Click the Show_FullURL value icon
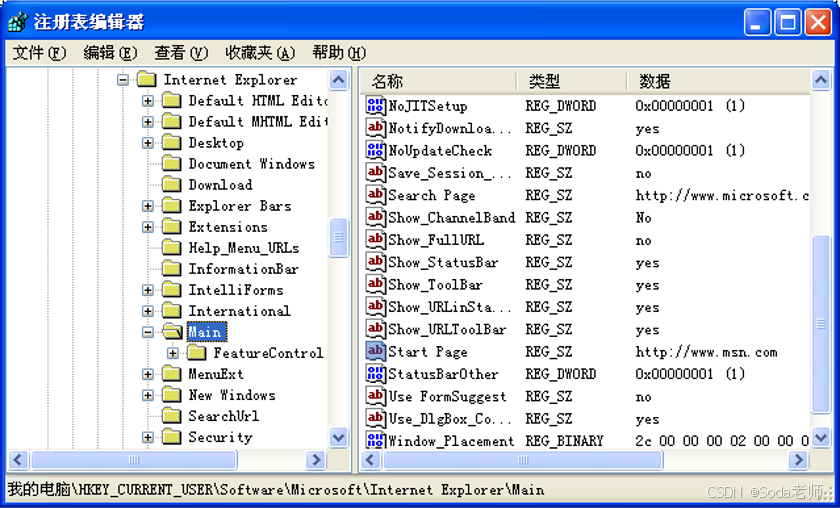Screen dimensions: 840x508 375,240
